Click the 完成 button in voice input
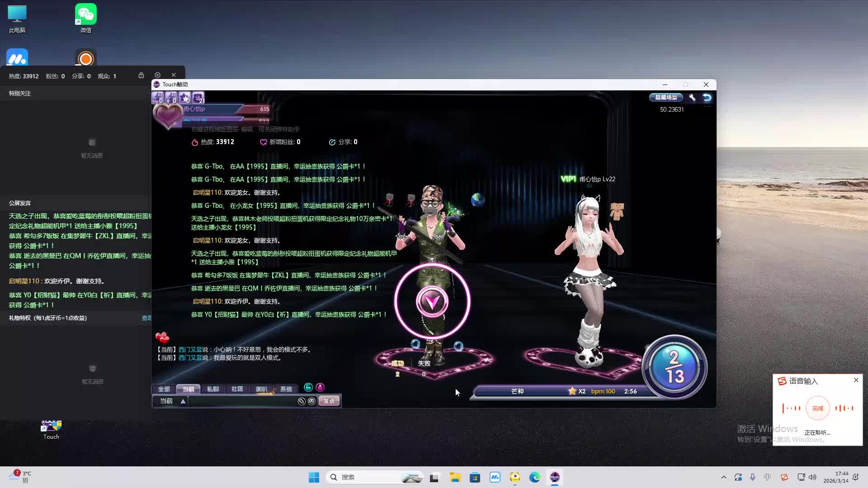Image resolution: width=868 pixels, height=488 pixels. tap(817, 408)
